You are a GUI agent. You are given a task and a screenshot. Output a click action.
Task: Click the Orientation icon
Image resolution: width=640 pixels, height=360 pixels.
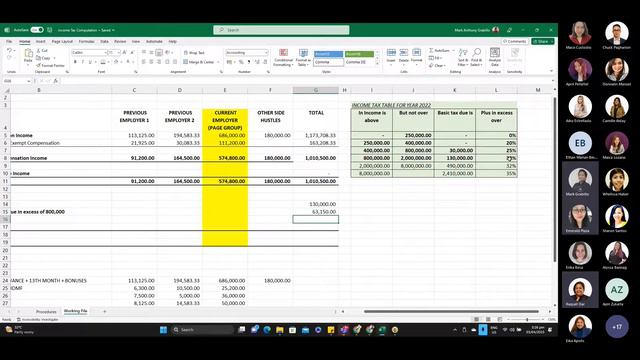click(168, 53)
